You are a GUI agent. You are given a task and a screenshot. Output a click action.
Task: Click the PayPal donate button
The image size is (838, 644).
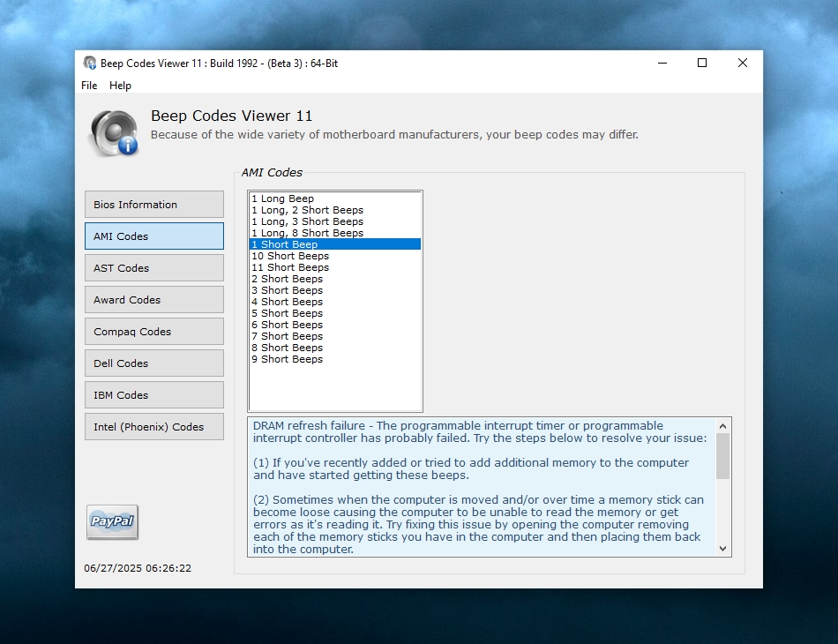click(112, 521)
